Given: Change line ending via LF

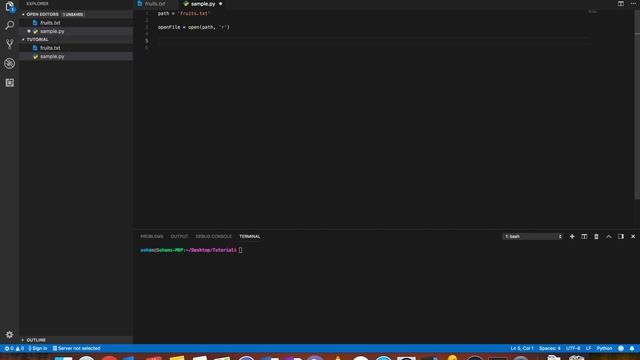Looking at the screenshot, I should pyautogui.click(x=588, y=348).
